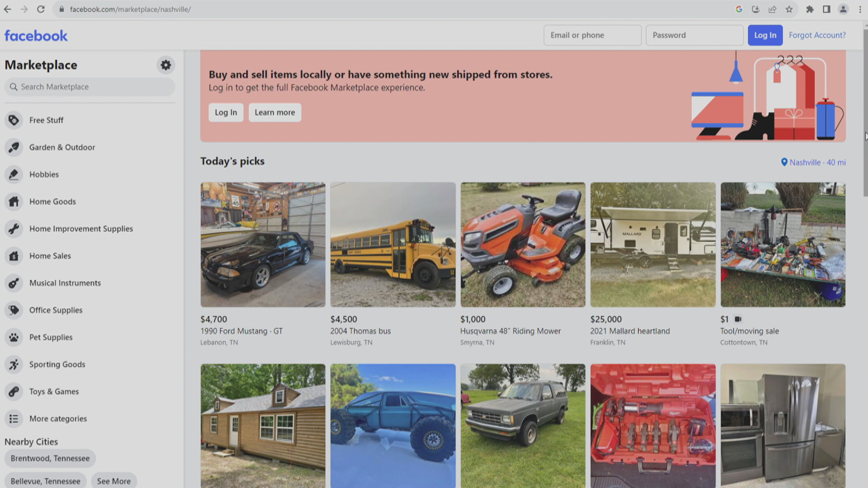The width and height of the screenshot is (868, 488).
Task: Focus the Email or phone field
Action: (x=592, y=35)
